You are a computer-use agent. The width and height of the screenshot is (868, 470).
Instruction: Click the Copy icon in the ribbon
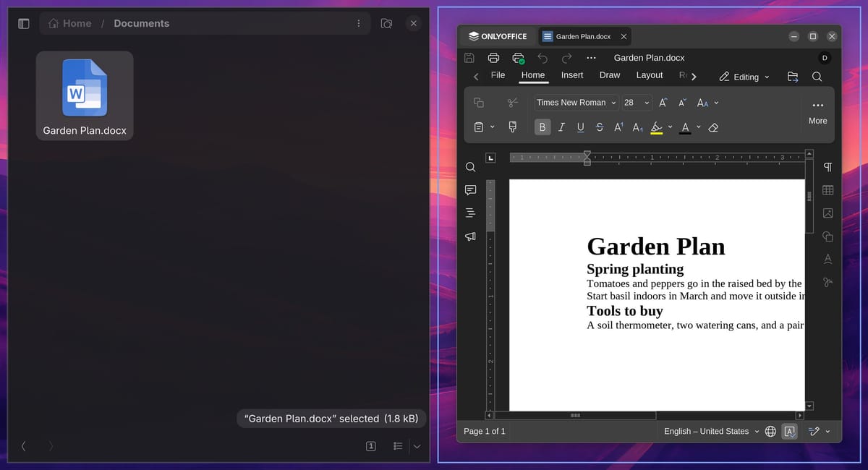click(478, 103)
